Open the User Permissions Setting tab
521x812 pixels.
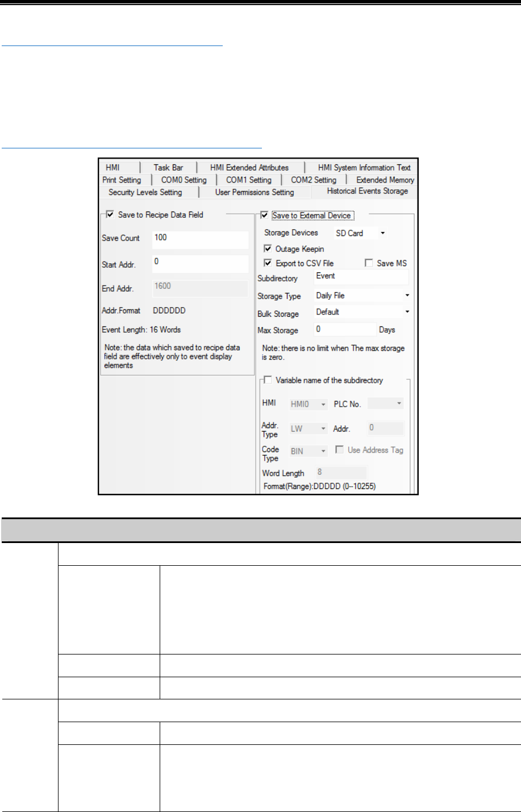(x=255, y=192)
